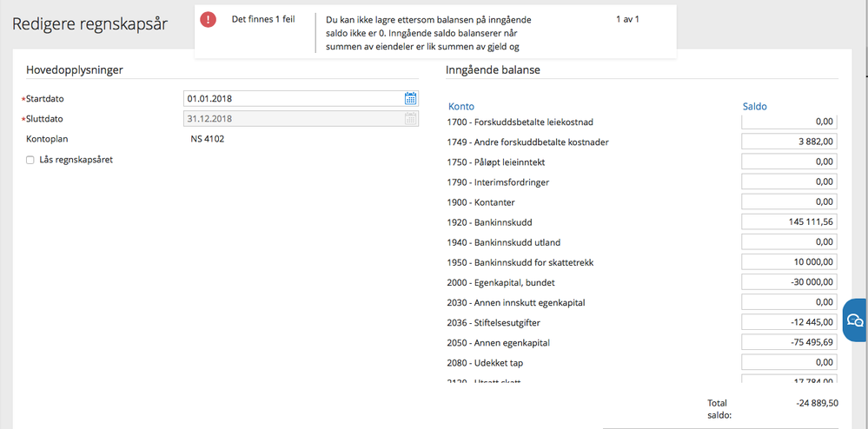Open the Startdato calendar picker icon

tap(410, 98)
